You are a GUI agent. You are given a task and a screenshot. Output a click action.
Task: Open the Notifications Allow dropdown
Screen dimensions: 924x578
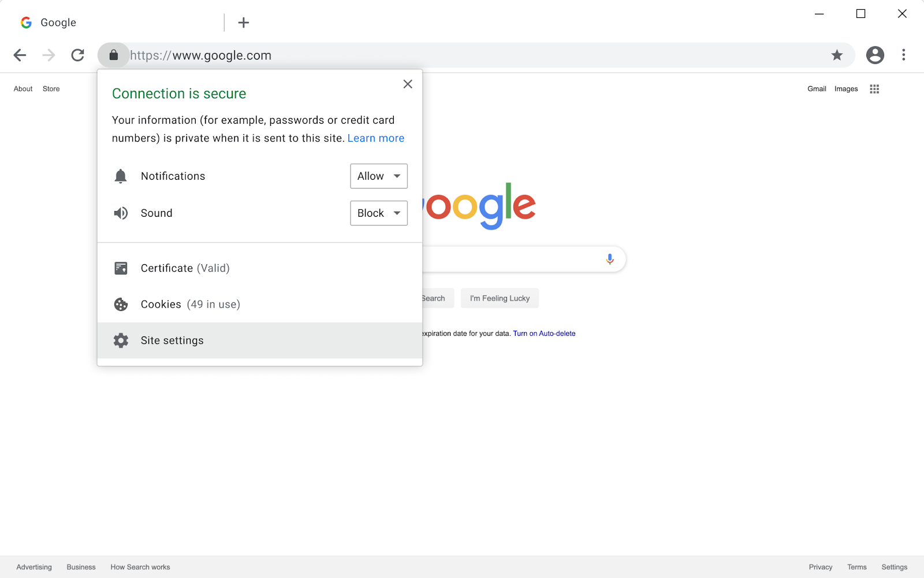(379, 176)
